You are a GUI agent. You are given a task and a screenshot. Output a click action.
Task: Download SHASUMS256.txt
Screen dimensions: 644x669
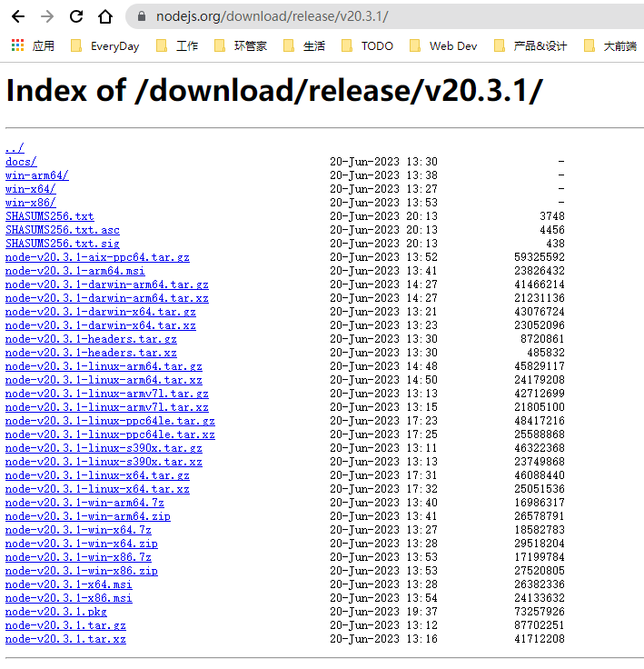coord(49,216)
